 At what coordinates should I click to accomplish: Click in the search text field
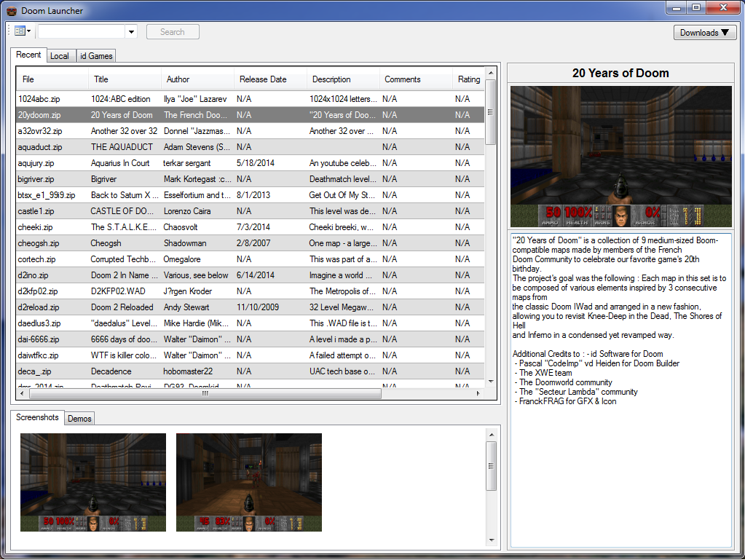click(82, 32)
